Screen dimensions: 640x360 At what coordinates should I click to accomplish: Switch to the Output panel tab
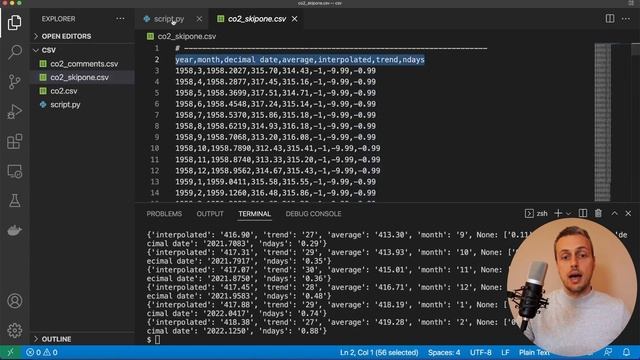[210, 214]
